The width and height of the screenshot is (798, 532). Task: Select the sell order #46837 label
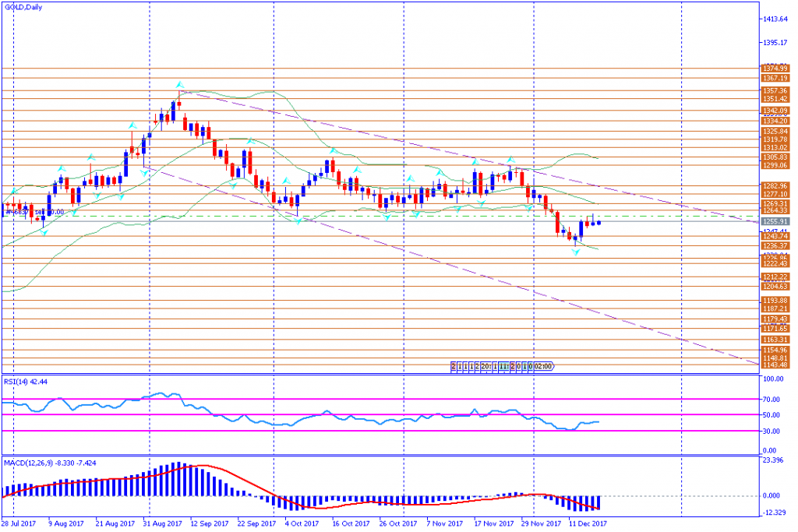click(x=34, y=211)
